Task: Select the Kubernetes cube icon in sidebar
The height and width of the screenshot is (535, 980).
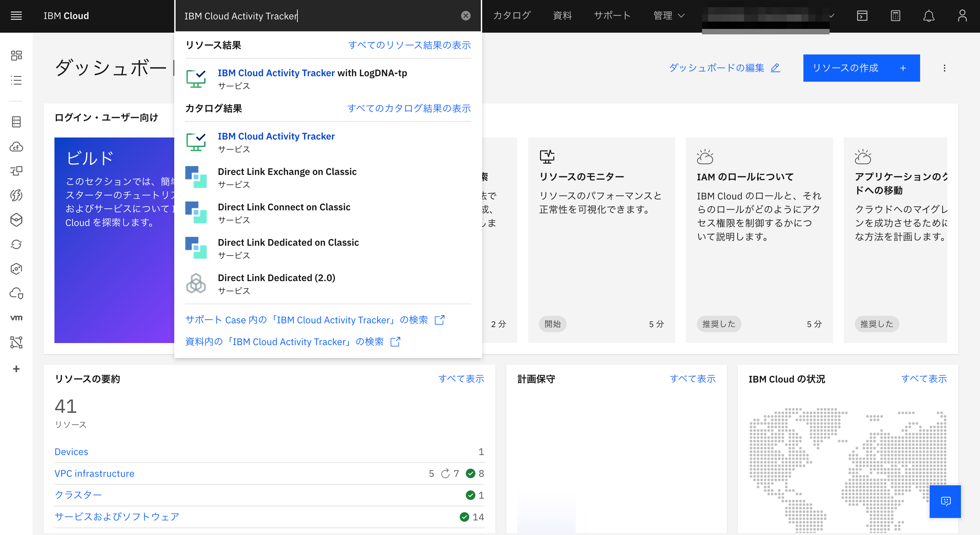Action: [16, 220]
